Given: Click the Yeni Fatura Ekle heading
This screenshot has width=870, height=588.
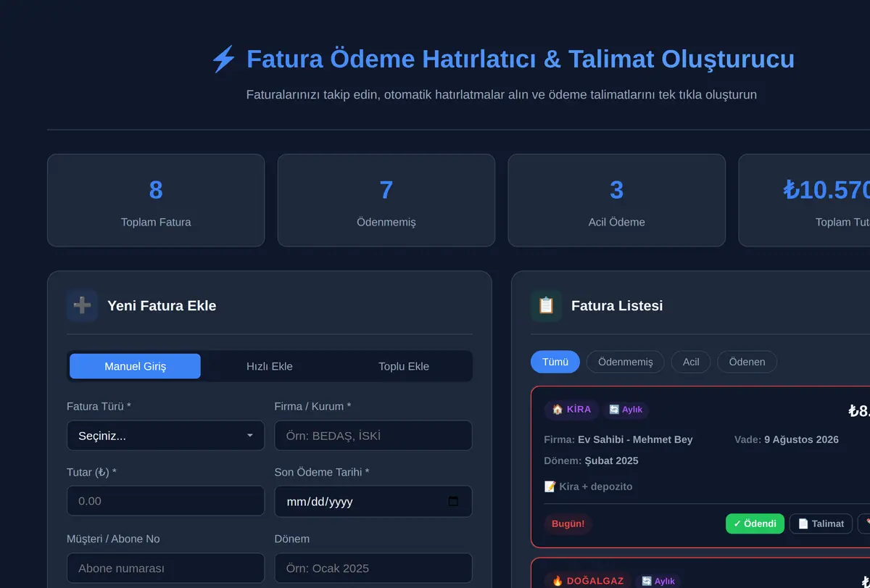Looking at the screenshot, I should click(162, 306).
